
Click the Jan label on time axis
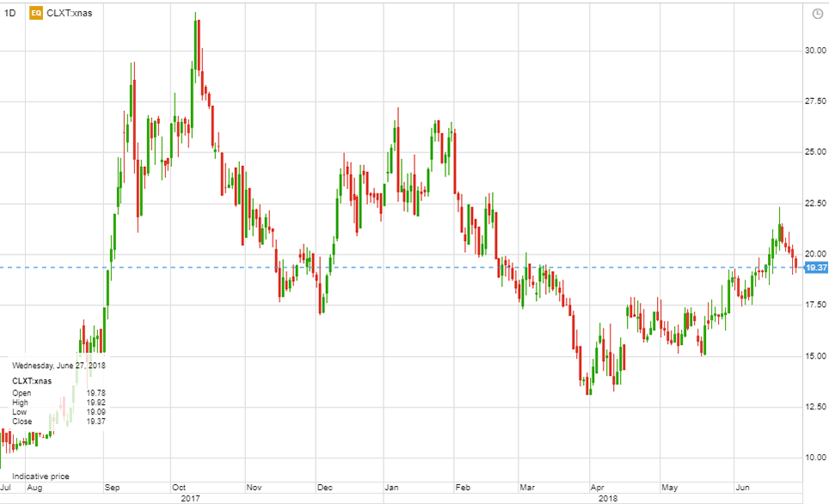391,488
